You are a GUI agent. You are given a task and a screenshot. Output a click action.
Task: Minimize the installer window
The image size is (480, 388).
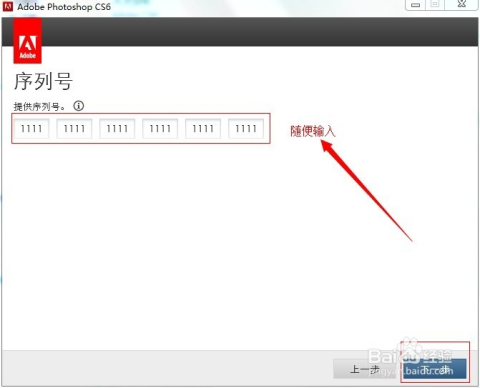[x=415, y=5]
